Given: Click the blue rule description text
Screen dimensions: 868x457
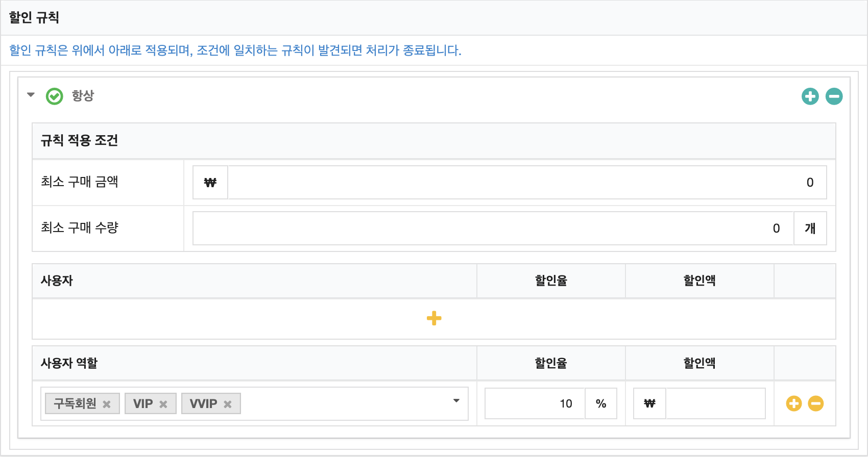Looking at the screenshot, I should pyautogui.click(x=235, y=50).
